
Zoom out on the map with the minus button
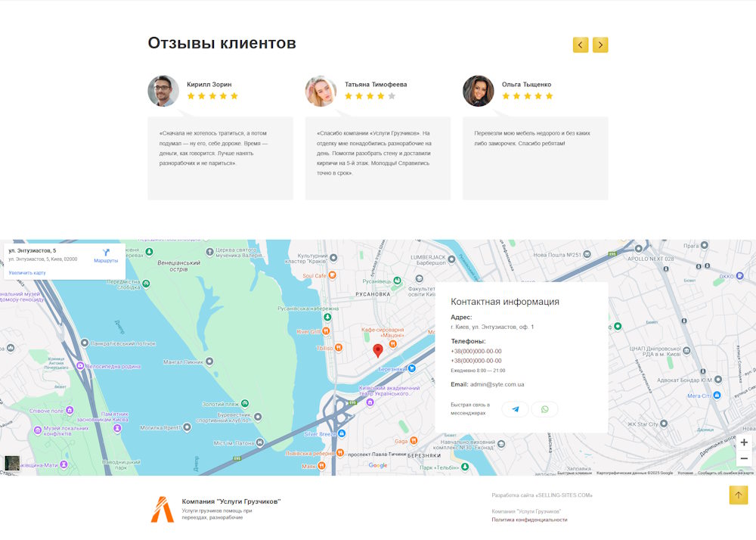point(744,458)
